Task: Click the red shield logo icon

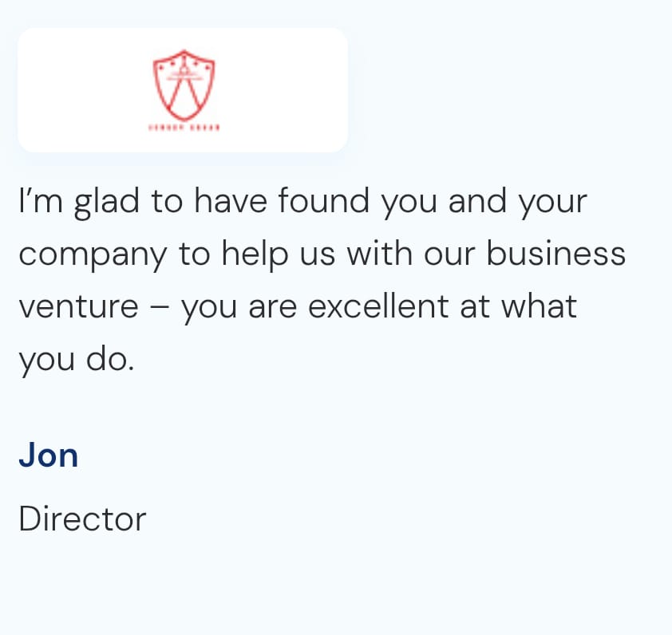Action: [184, 84]
